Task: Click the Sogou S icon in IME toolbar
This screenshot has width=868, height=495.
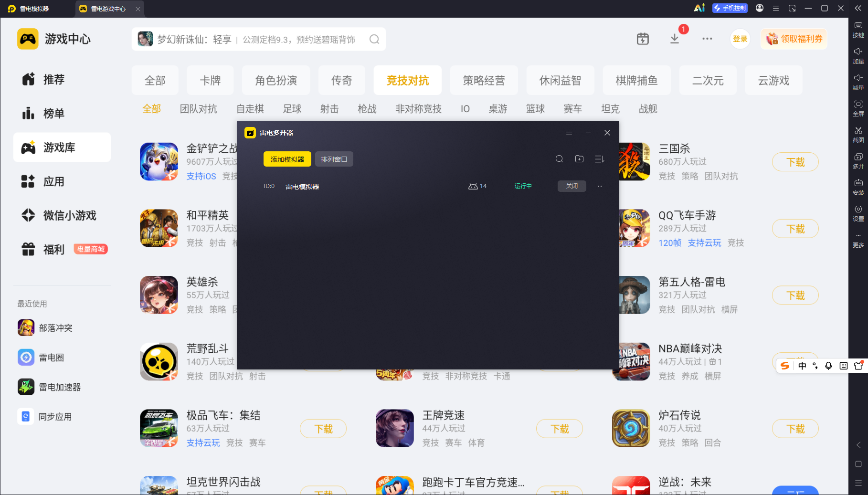Action: [785, 366]
